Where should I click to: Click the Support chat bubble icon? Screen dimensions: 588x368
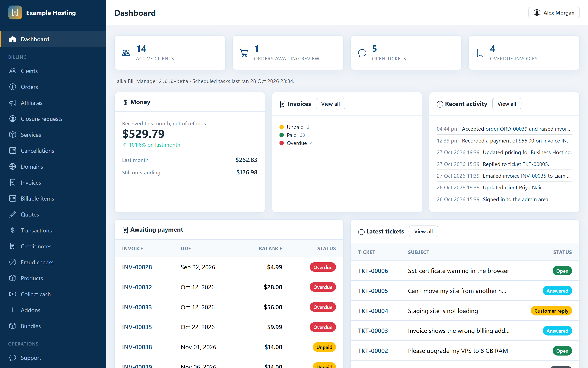(13, 358)
